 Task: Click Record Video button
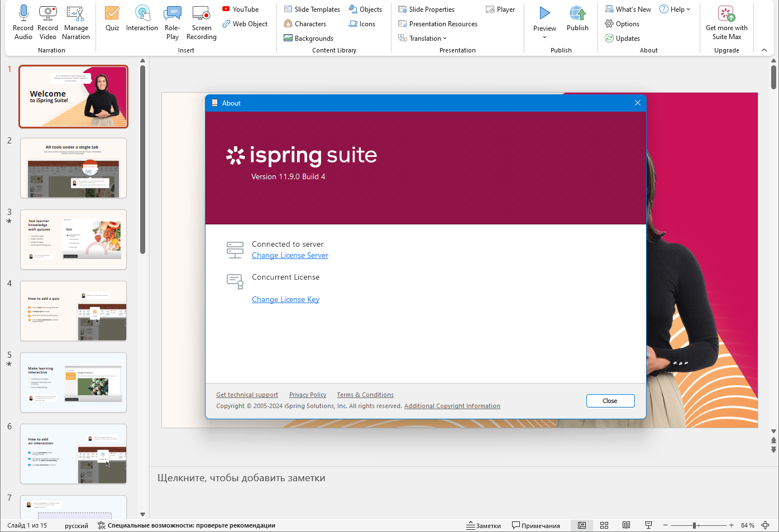pos(48,22)
